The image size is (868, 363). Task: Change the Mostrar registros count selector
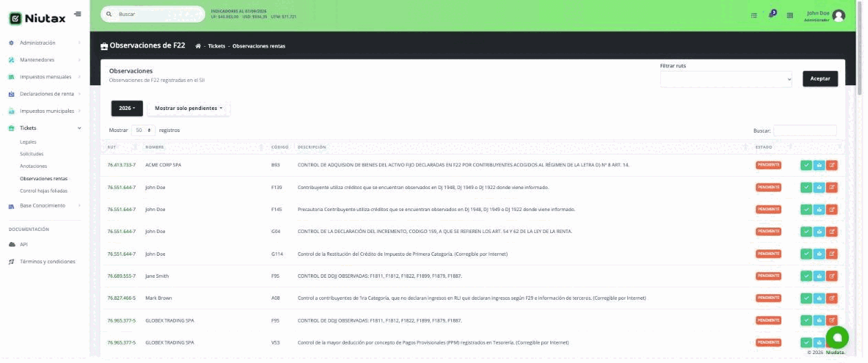(144, 130)
